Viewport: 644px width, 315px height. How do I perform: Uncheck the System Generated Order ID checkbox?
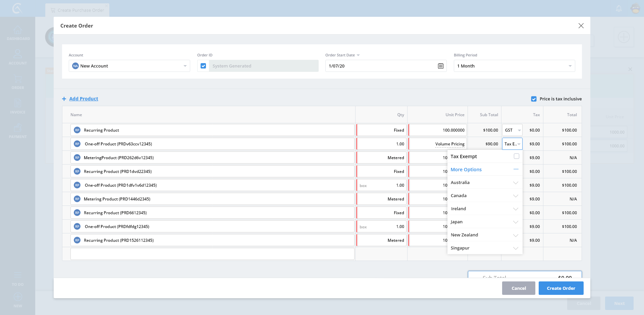(203, 66)
